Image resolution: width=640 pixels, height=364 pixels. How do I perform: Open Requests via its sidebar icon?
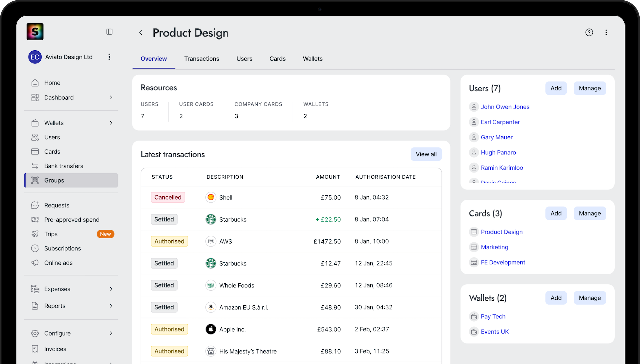tap(35, 205)
